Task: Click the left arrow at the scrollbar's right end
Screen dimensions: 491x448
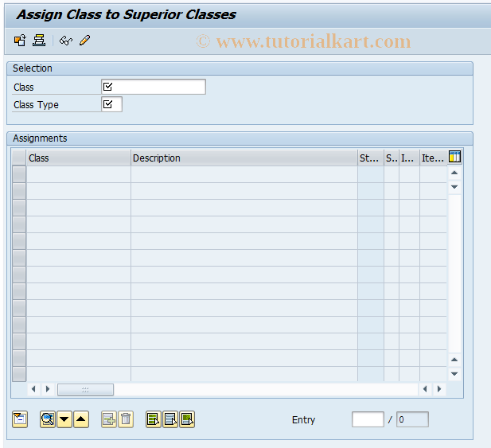Action: pyautogui.click(x=425, y=389)
